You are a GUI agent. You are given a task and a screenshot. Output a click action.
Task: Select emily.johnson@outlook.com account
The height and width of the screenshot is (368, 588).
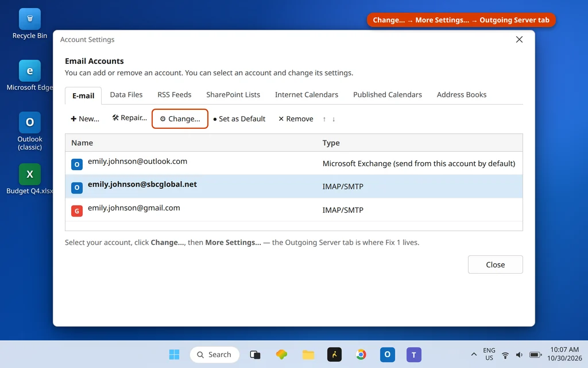pyautogui.click(x=294, y=163)
